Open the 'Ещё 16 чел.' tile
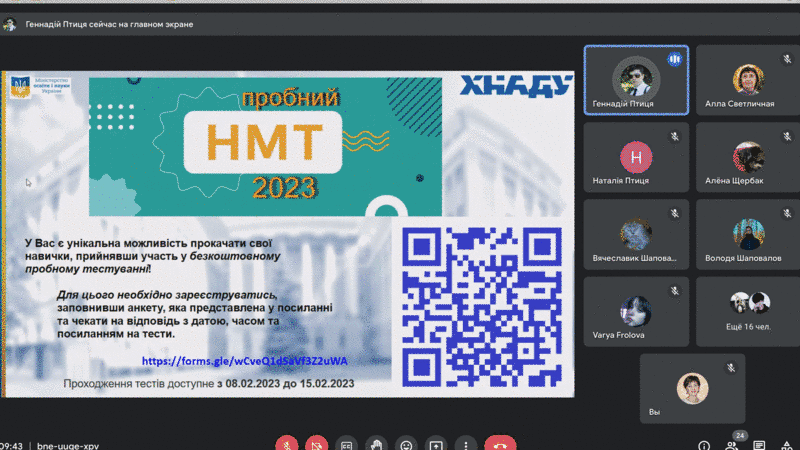The image size is (800, 450). point(748,312)
